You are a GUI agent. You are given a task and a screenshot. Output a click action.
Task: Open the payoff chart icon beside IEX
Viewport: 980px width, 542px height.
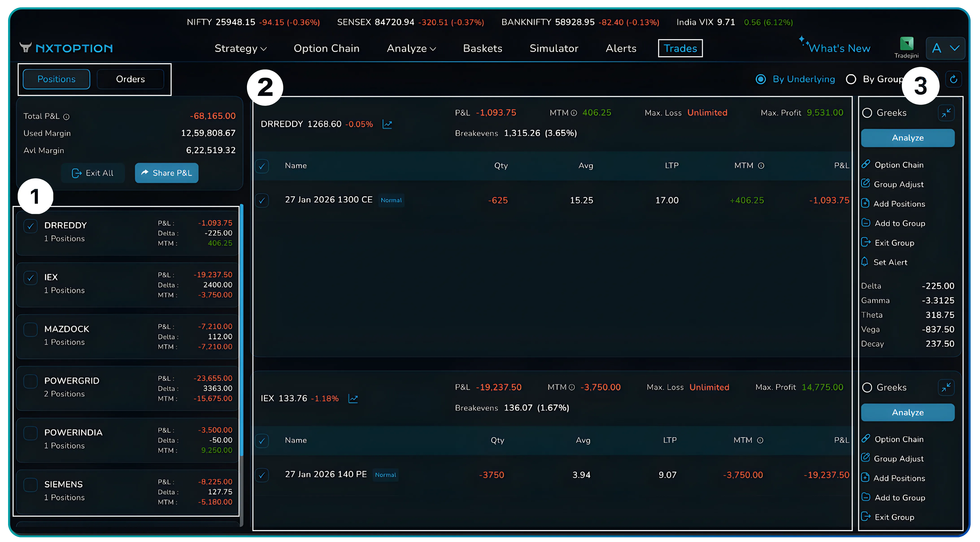(x=353, y=399)
